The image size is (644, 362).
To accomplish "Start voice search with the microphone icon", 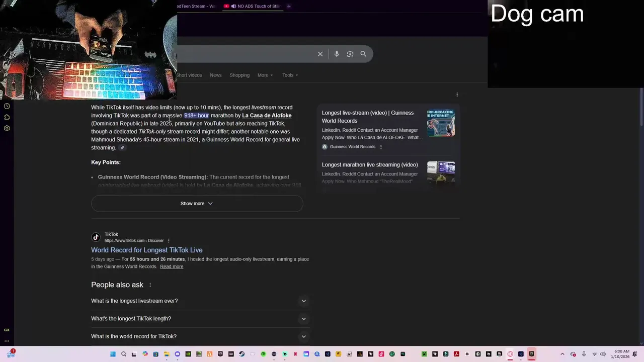I will [x=337, y=54].
